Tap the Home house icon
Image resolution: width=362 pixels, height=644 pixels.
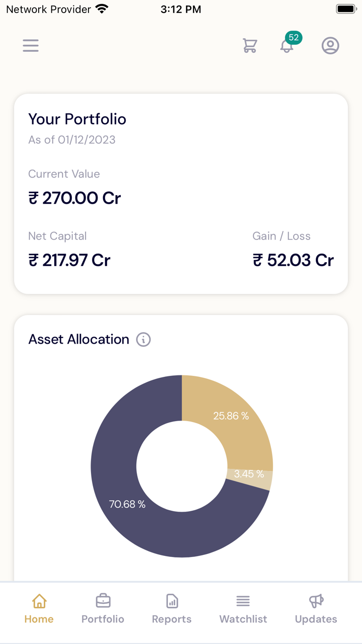39,601
